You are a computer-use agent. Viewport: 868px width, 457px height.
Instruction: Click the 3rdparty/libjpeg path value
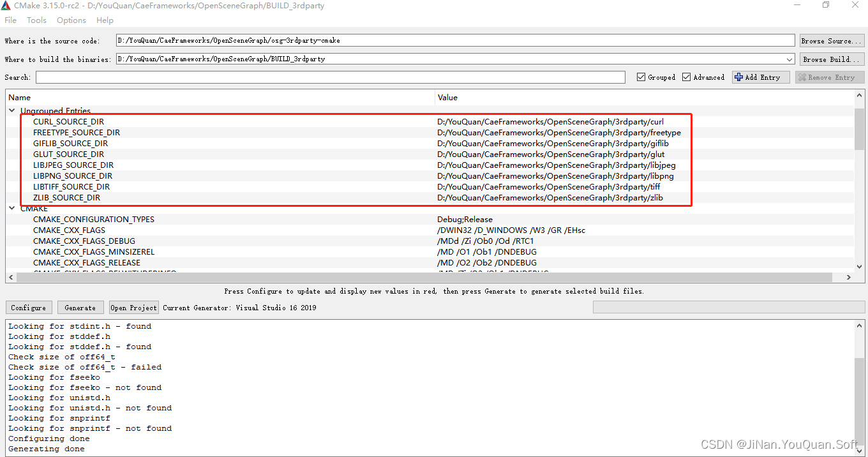pos(557,165)
